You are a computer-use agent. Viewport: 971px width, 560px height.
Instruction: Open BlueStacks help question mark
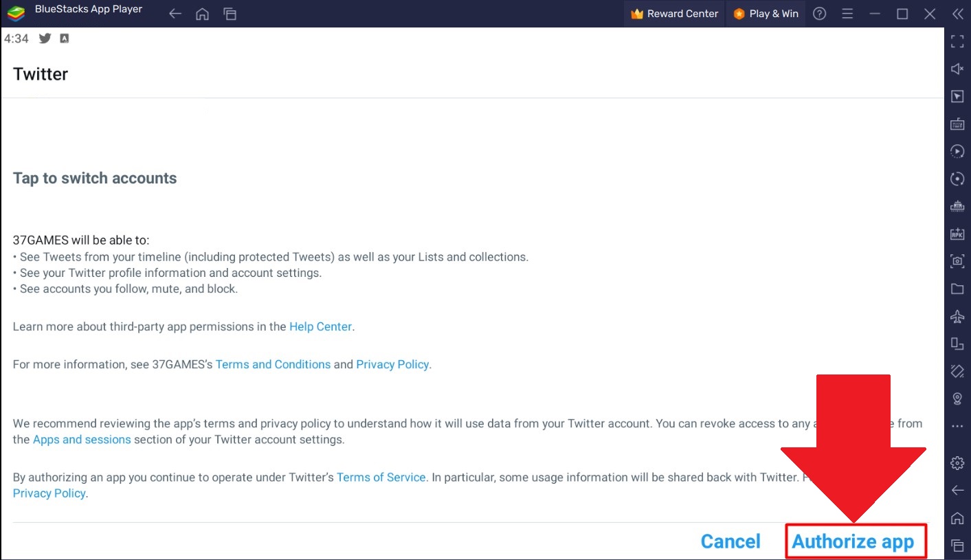click(819, 14)
